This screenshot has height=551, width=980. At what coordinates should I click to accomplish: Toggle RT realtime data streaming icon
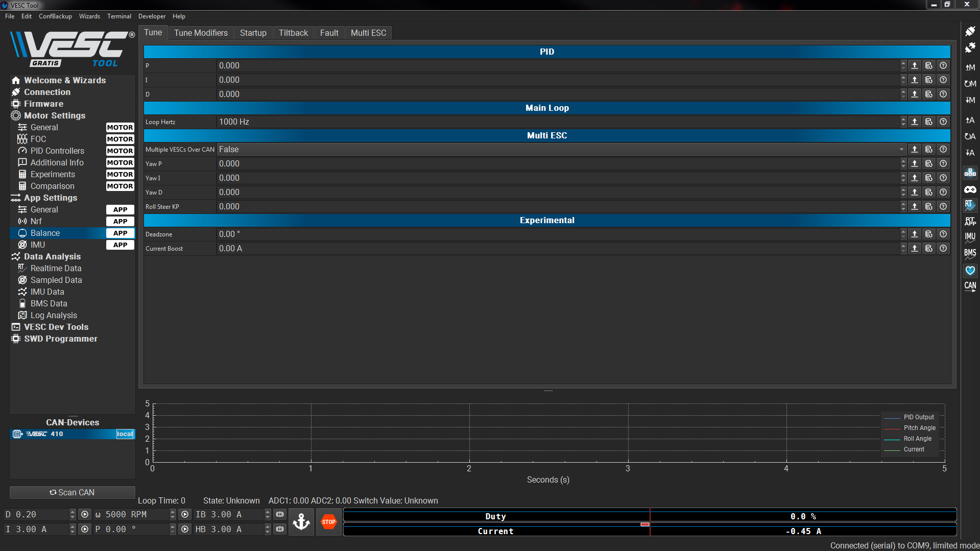(x=970, y=205)
